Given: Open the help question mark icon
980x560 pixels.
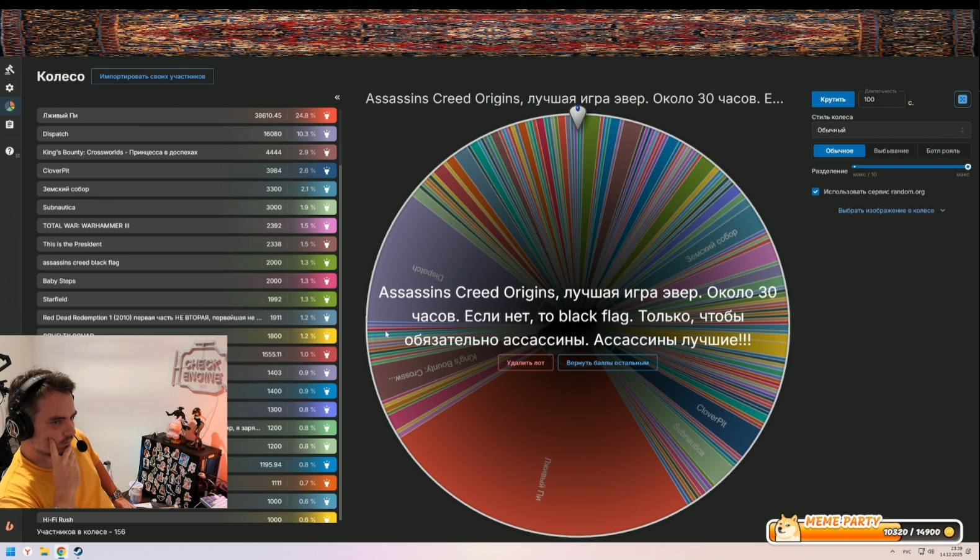Looking at the screenshot, I should (x=9, y=151).
